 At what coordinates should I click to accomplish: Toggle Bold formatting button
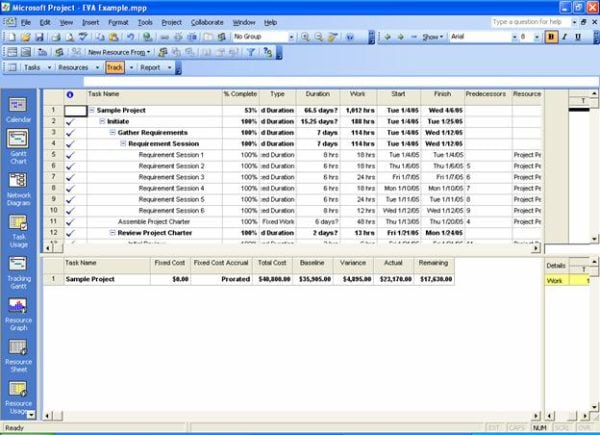[x=551, y=37]
